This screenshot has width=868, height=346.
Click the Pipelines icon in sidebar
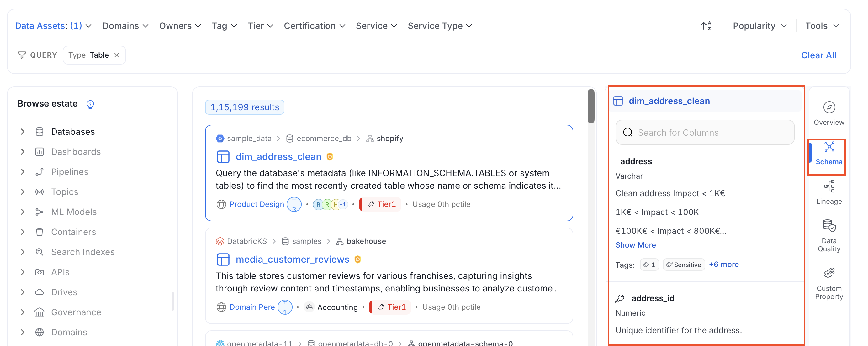click(40, 172)
